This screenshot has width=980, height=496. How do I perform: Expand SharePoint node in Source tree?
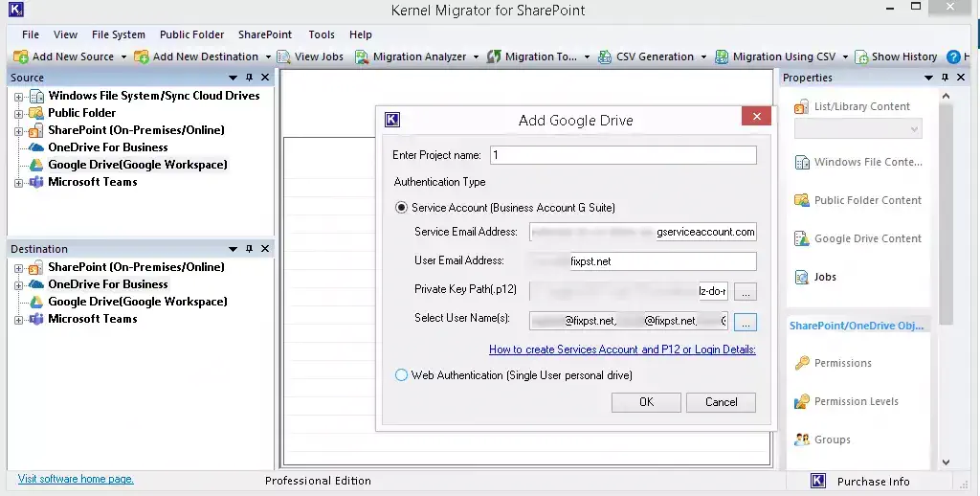click(x=18, y=131)
